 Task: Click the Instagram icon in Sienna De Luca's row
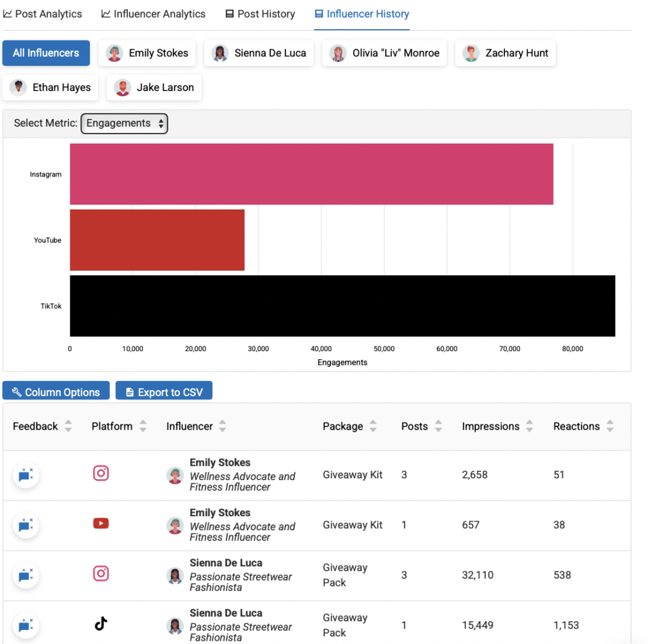point(101,573)
